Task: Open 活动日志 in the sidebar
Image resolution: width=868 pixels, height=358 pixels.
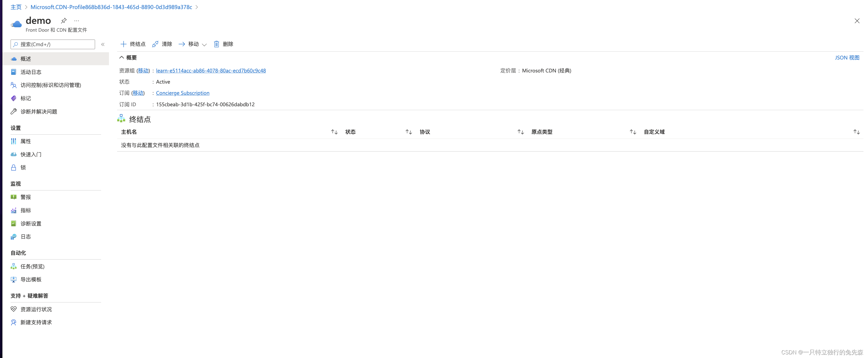Action: (x=31, y=72)
